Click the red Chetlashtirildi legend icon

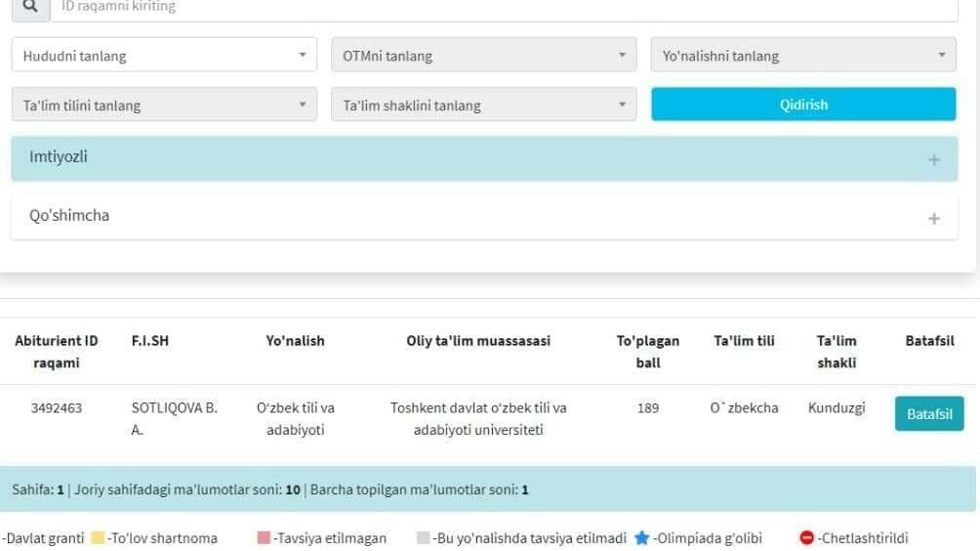tap(806, 538)
